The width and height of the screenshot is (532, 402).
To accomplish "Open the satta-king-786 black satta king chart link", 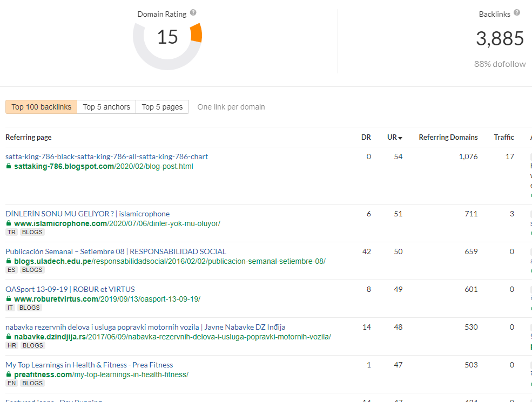I will pos(106,156).
